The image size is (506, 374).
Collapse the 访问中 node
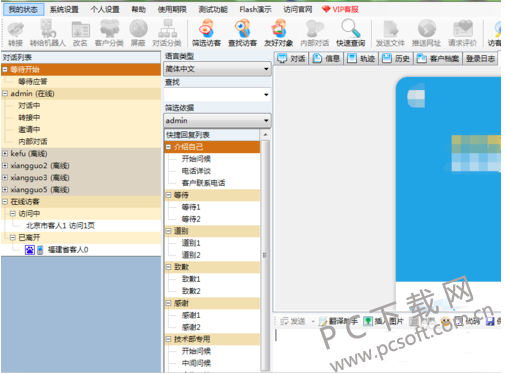click(x=13, y=214)
